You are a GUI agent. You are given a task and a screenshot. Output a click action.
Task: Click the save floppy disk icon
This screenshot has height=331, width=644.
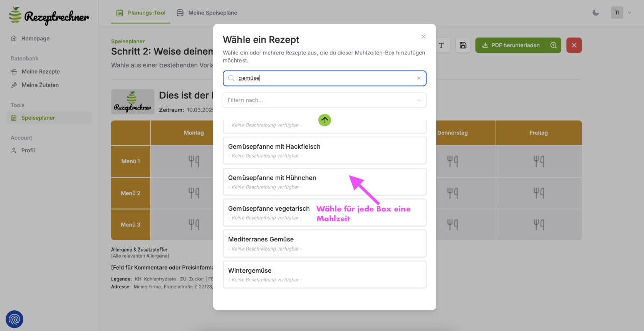click(463, 45)
